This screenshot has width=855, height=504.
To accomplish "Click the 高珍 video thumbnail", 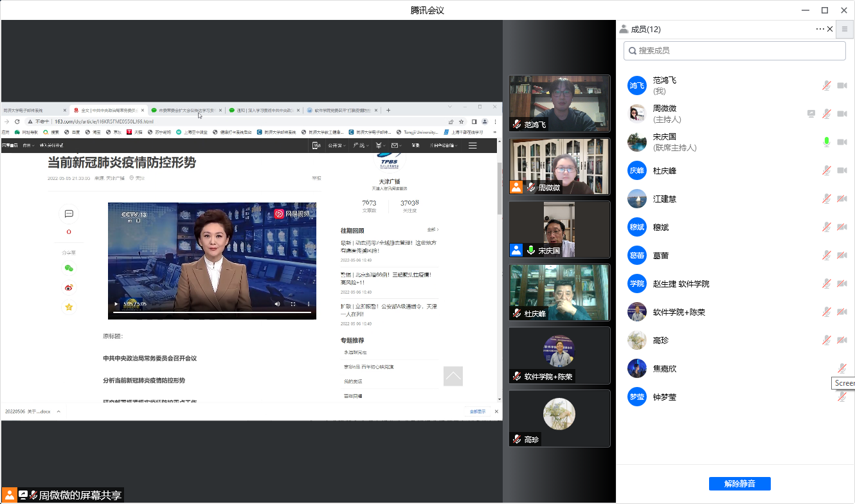I will pyautogui.click(x=559, y=419).
